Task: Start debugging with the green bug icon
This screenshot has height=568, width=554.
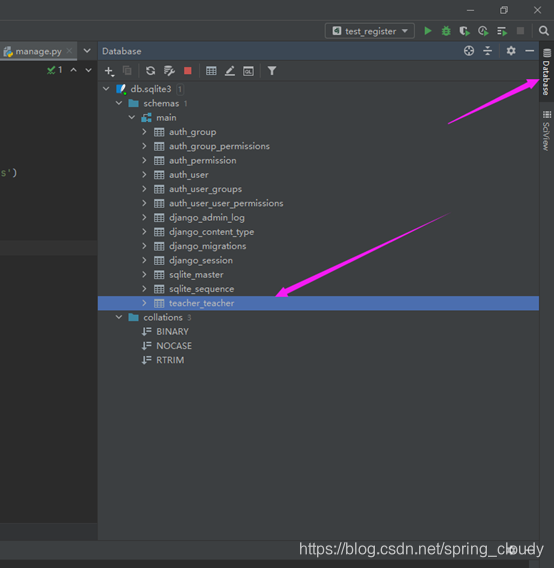Action: coord(446,31)
